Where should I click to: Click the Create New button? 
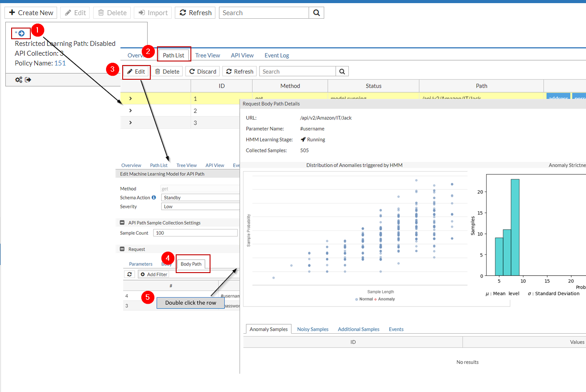coord(30,12)
